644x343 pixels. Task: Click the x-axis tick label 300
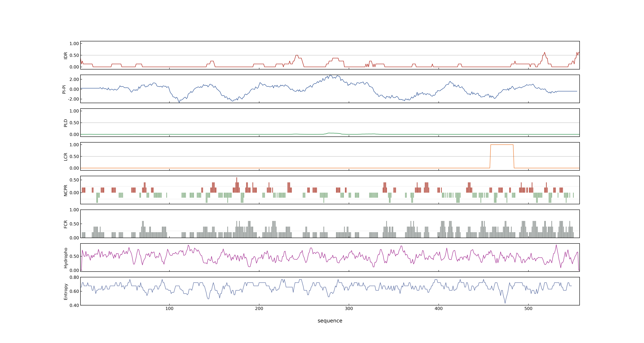coord(349,309)
